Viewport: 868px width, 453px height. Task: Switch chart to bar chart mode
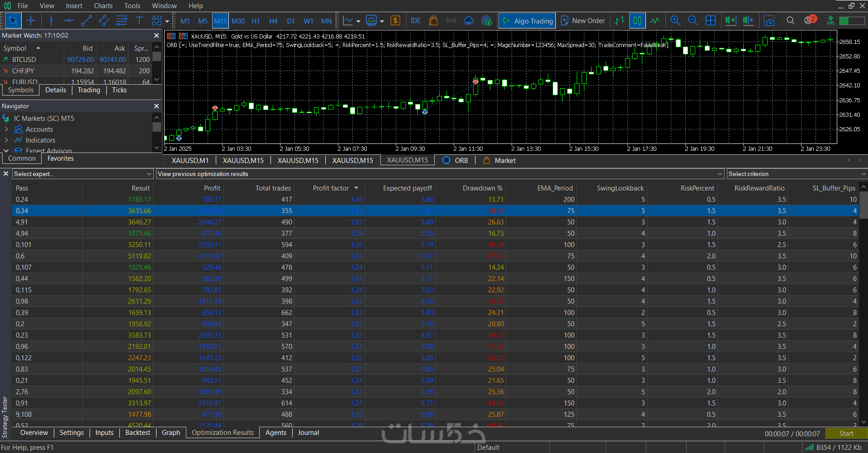(620, 21)
